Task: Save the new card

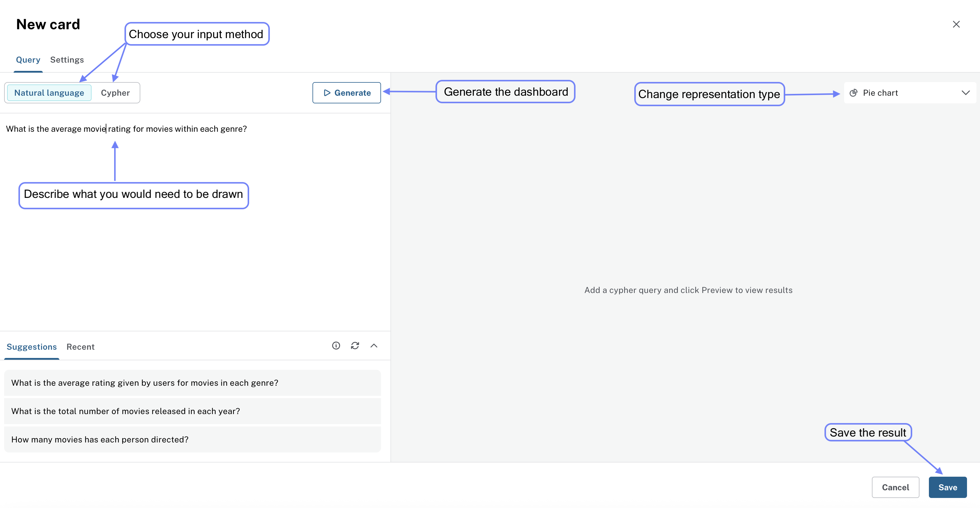Action: (x=947, y=487)
